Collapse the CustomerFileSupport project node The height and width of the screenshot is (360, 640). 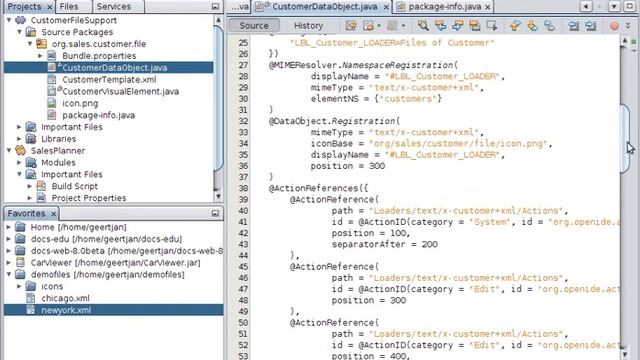(9, 20)
